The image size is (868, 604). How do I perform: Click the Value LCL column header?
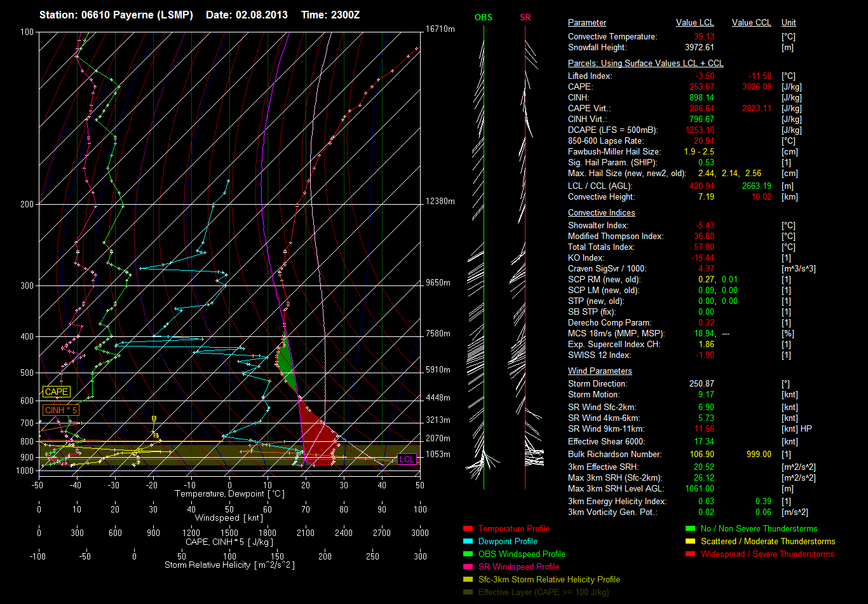[695, 23]
